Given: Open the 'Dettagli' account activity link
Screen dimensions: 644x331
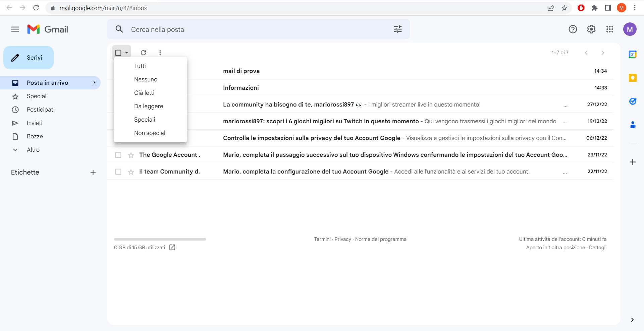Looking at the screenshot, I should click(598, 247).
